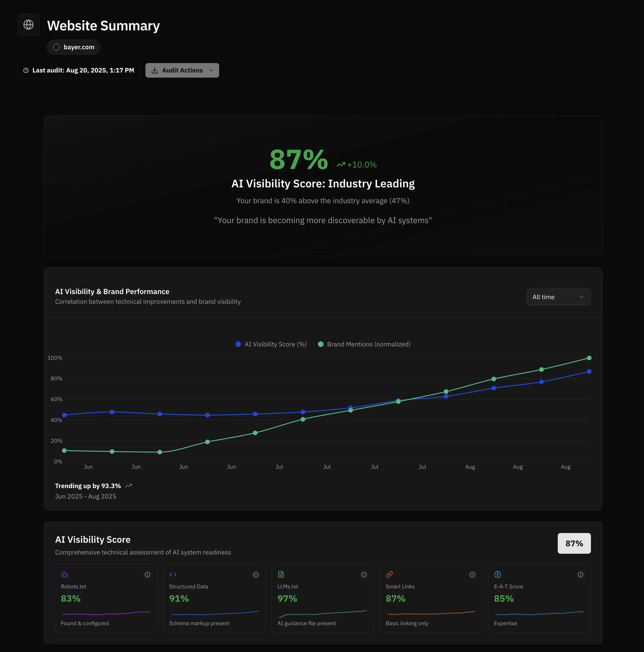Click the industry average (47%) comparison line

pyautogui.click(x=323, y=201)
